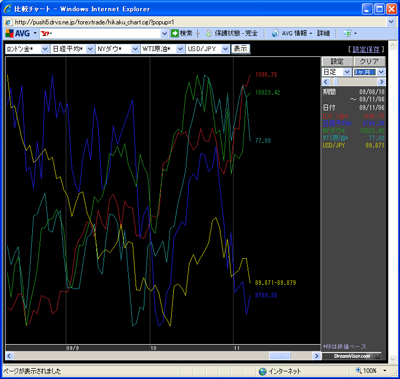Click the 表示 button

(x=241, y=49)
